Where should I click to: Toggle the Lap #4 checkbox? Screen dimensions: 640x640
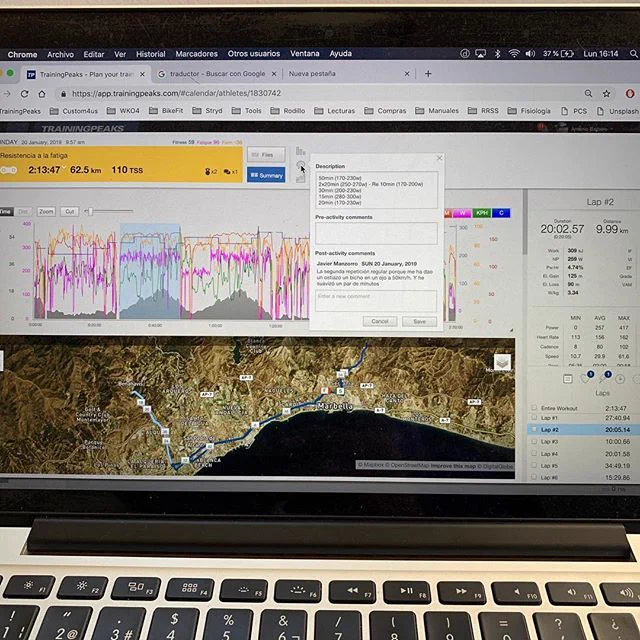[x=534, y=453]
